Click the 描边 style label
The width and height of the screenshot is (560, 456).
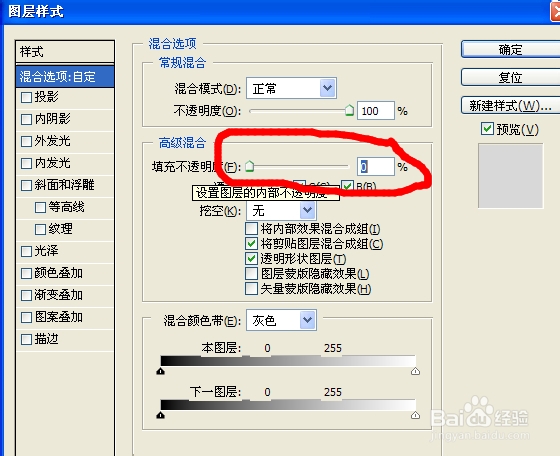[x=46, y=339]
